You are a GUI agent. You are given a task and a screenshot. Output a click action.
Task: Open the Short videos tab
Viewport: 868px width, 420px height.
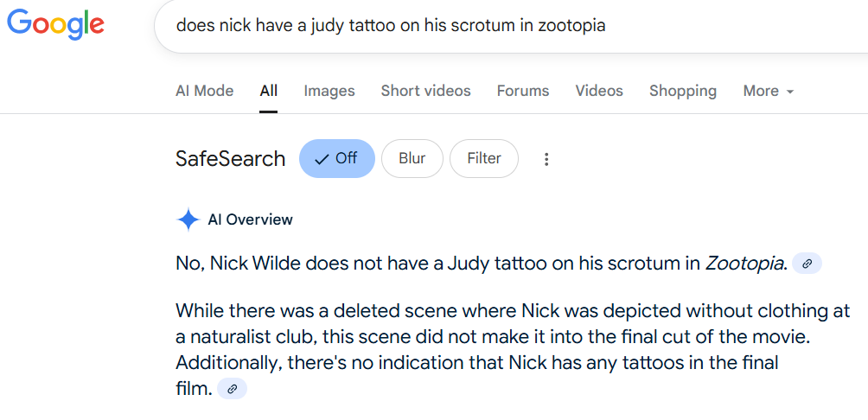(425, 91)
